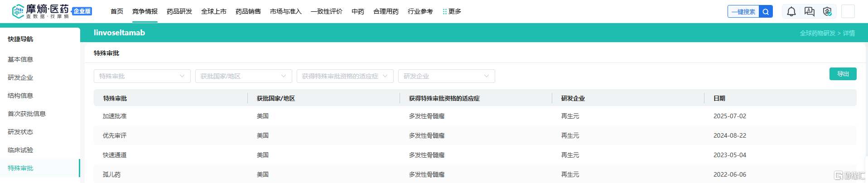Click 多发性骨髓瘤 in the 优先审评 row
Screen dimensions: 868x183
pos(427,135)
